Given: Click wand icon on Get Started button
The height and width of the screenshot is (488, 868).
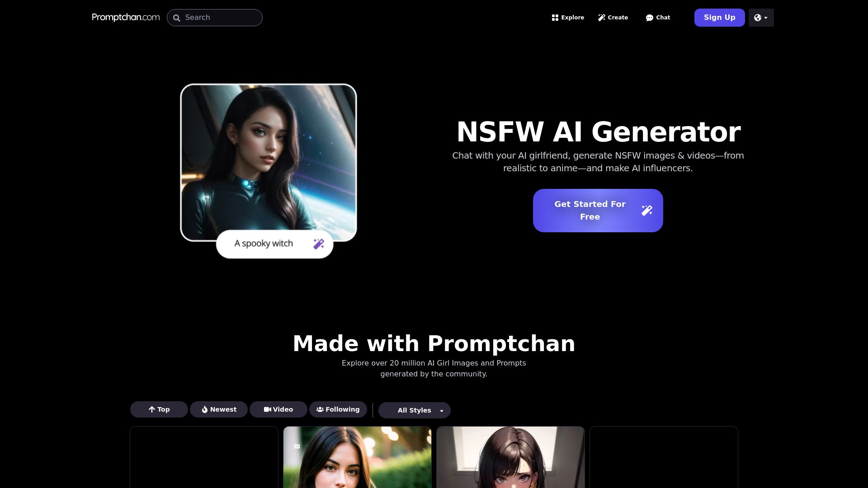Looking at the screenshot, I should [x=647, y=211].
